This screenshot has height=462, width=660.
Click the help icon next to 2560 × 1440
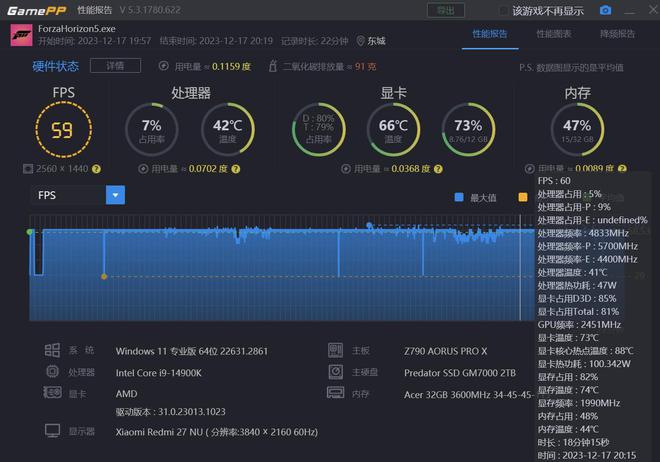pos(96,169)
